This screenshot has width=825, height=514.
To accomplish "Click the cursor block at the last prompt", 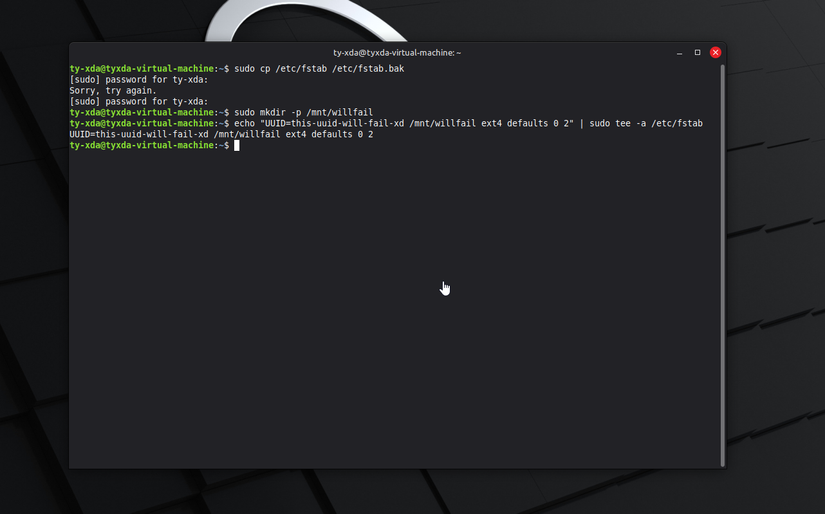I will (237, 146).
